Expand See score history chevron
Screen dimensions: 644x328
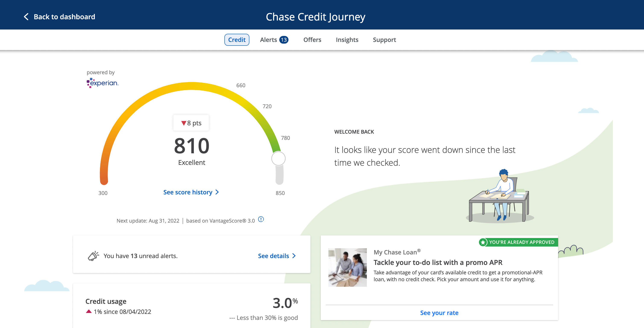pyautogui.click(x=217, y=192)
